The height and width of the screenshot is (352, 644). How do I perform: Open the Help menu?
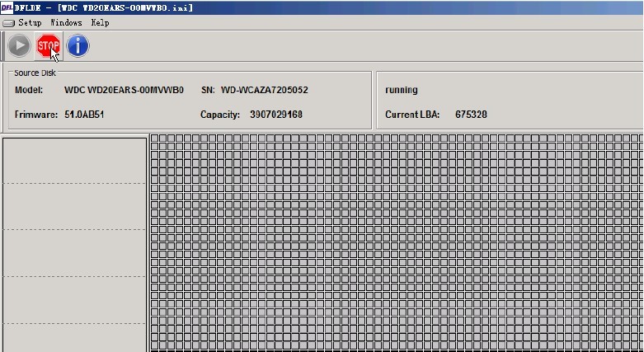101,22
